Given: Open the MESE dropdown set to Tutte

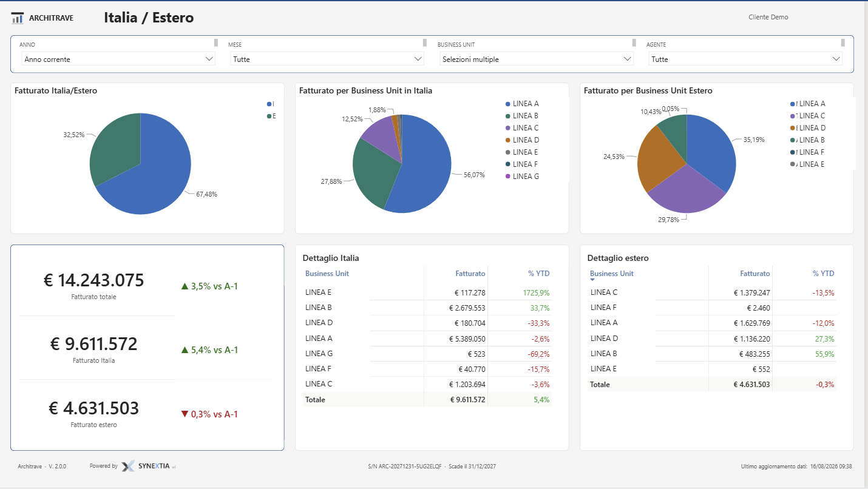Looking at the screenshot, I should click(327, 59).
